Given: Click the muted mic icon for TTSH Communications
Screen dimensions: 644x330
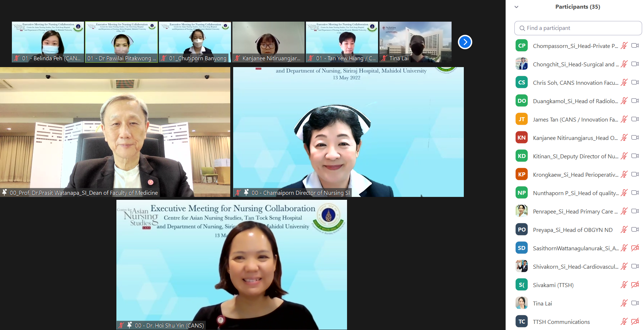Looking at the screenshot, I should pyautogui.click(x=624, y=322).
